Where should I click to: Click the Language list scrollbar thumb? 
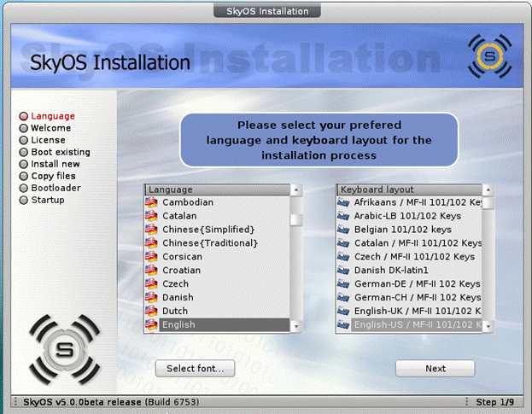pyautogui.click(x=296, y=220)
